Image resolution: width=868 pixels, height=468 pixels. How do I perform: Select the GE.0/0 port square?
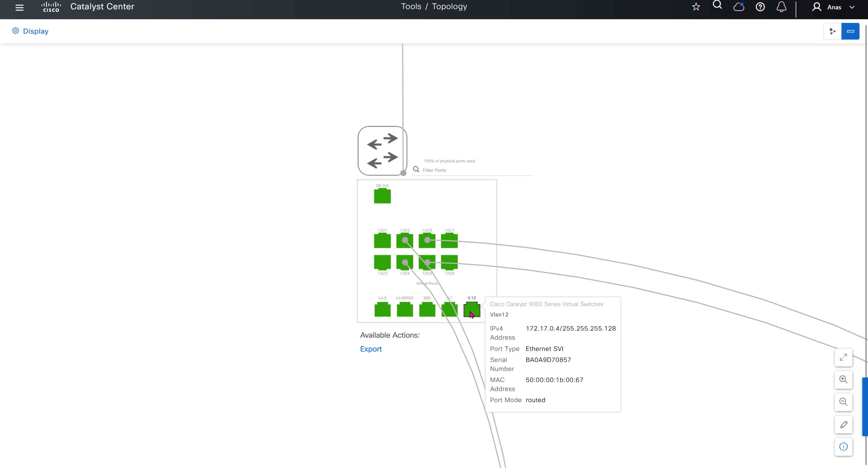(382, 196)
